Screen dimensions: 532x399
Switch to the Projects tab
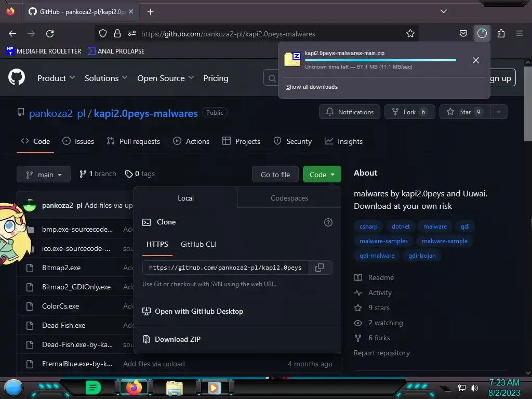pos(241,141)
